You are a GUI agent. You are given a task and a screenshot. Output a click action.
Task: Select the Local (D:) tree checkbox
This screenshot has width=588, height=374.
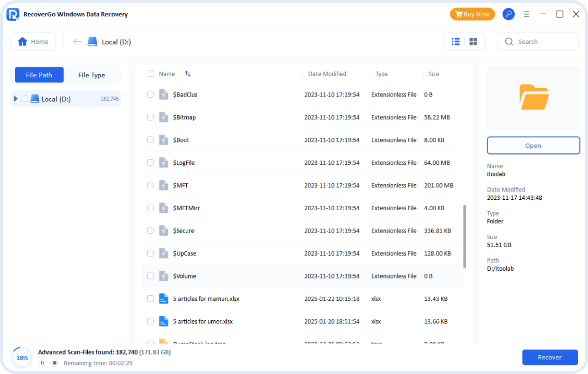(x=25, y=99)
